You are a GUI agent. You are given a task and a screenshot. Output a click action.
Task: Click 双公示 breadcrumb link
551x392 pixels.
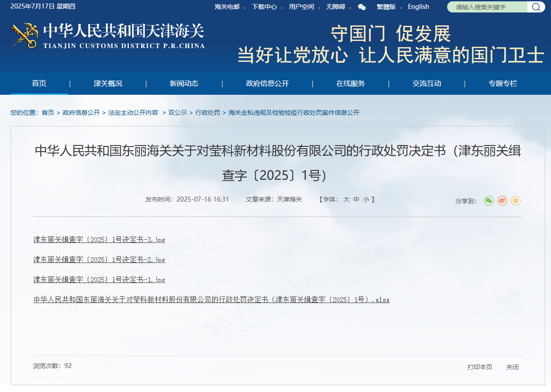click(177, 113)
